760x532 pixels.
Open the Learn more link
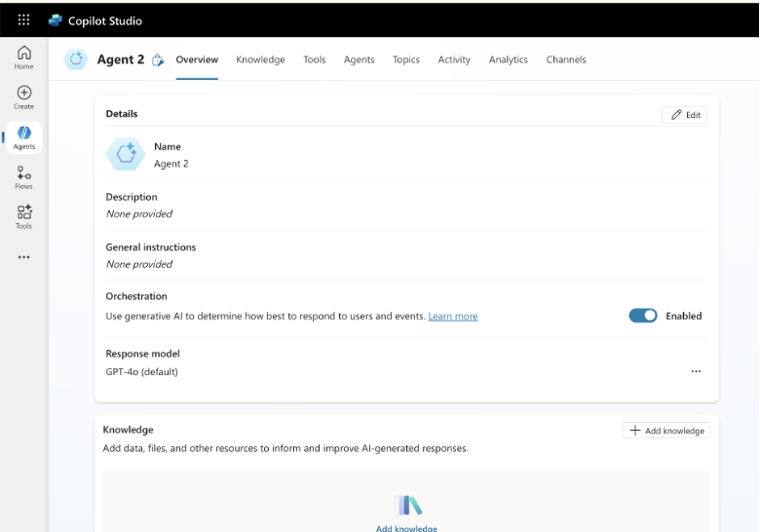coord(453,317)
